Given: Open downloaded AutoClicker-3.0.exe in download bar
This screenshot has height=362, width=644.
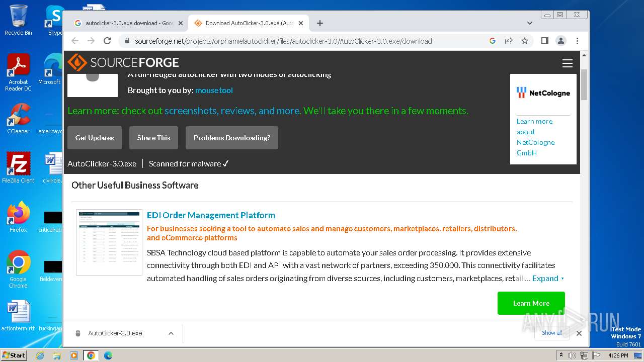Looking at the screenshot, I should [115, 333].
